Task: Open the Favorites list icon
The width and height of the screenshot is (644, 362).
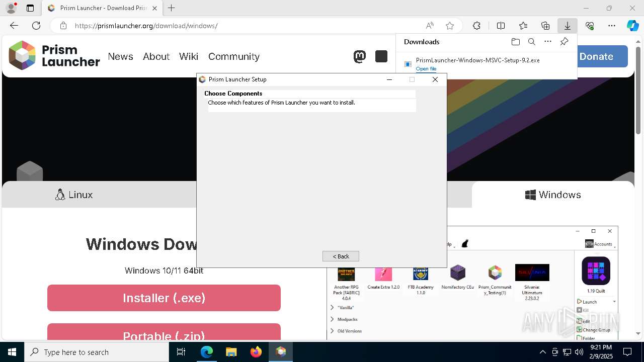Action: tap(523, 26)
